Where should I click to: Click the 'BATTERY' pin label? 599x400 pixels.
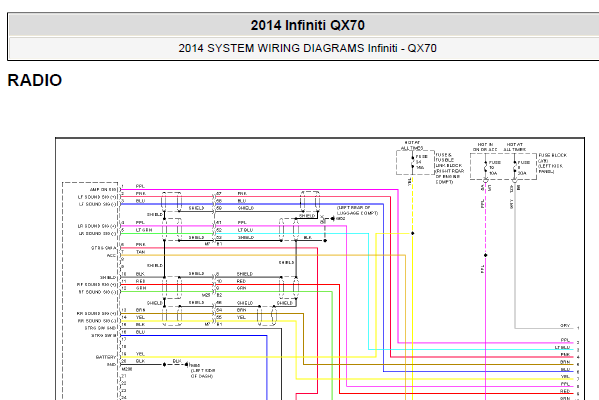click(x=106, y=357)
